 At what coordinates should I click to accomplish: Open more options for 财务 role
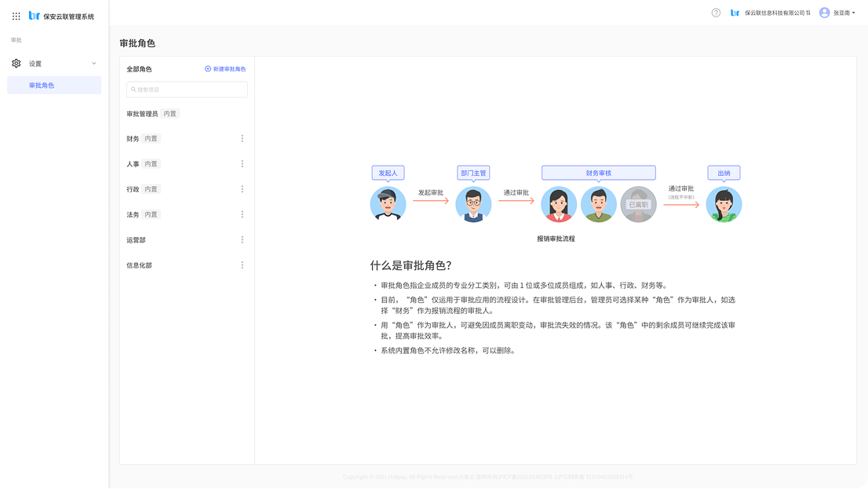[242, 139]
